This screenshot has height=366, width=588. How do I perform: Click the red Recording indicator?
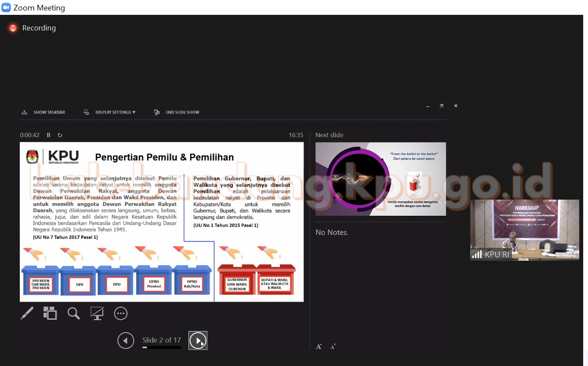point(13,28)
